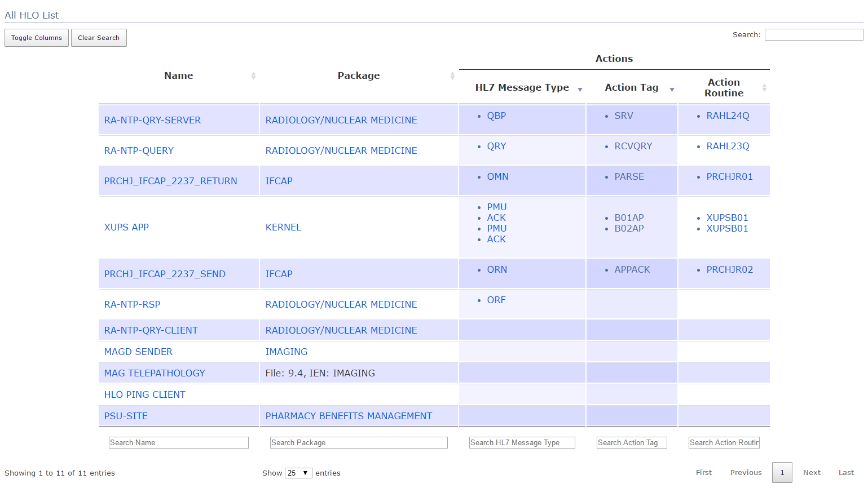Click the Search Name filter box
The width and height of the screenshot is (868, 497).
(x=178, y=443)
